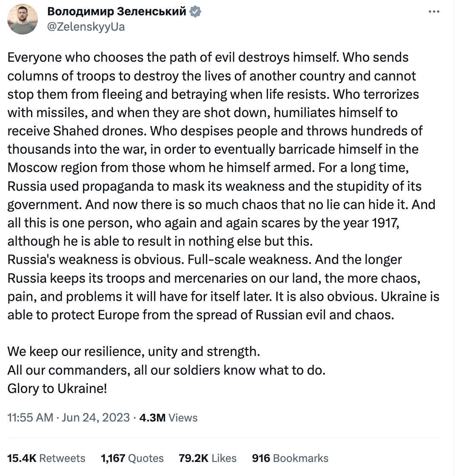The image size is (456, 476).
Task: Click the sentence starting 'Everyone who chooses the path'
Action: (x=173, y=57)
